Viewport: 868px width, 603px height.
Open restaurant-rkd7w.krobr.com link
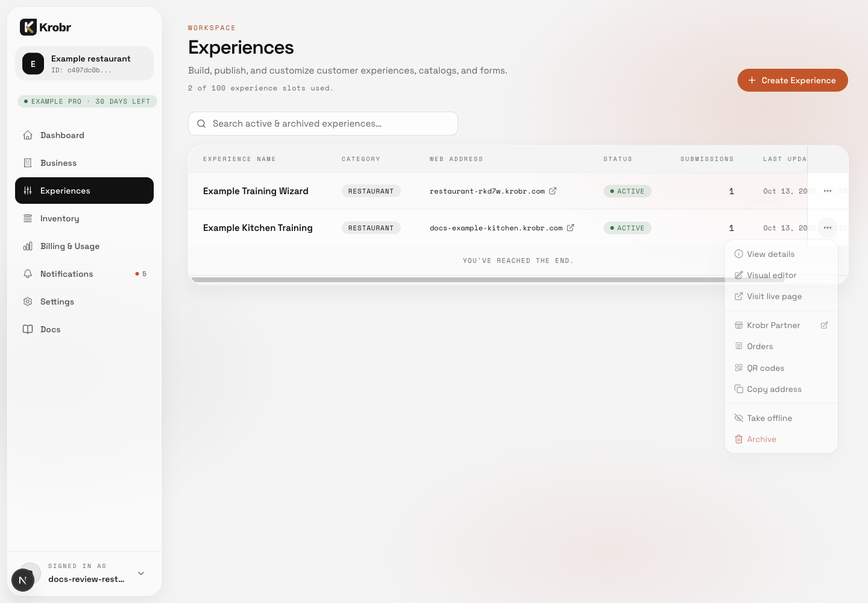pyautogui.click(x=487, y=191)
